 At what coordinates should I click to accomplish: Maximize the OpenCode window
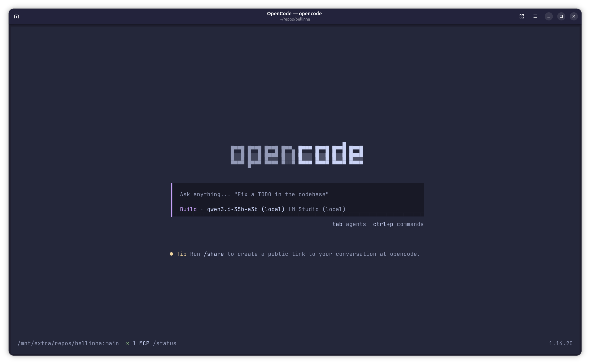pyautogui.click(x=561, y=16)
